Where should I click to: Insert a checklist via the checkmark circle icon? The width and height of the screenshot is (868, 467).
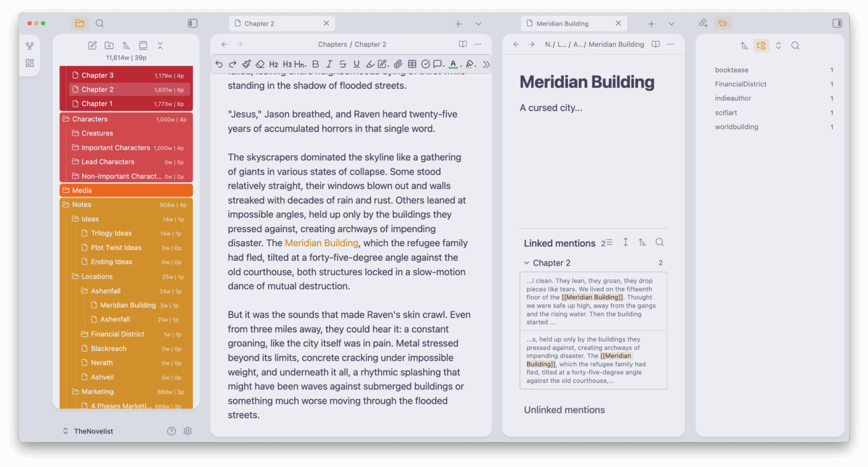click(x=426, y=64)
